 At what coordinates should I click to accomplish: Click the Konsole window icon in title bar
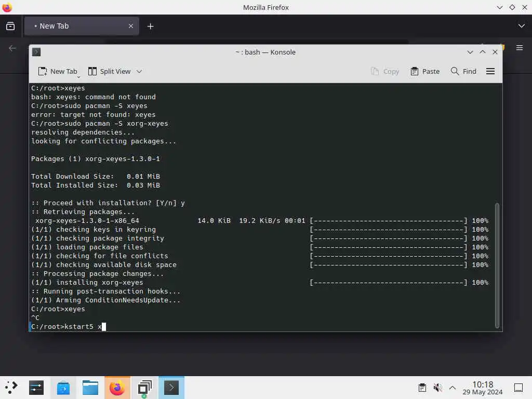pyautogui.click(x=36, y=52)
